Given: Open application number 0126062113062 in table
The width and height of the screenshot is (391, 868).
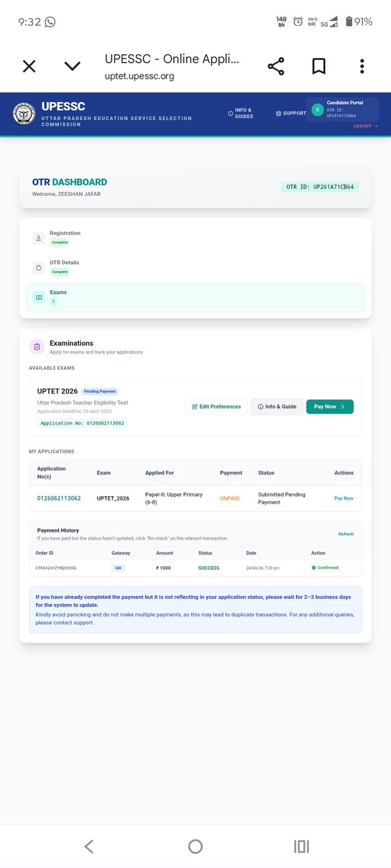Looking at the screenshot, I should coord(59,498).
